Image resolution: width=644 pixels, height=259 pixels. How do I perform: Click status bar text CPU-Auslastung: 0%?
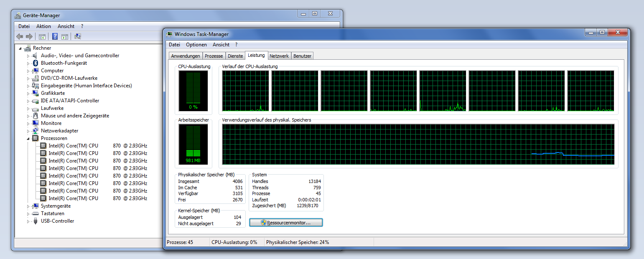234,242
